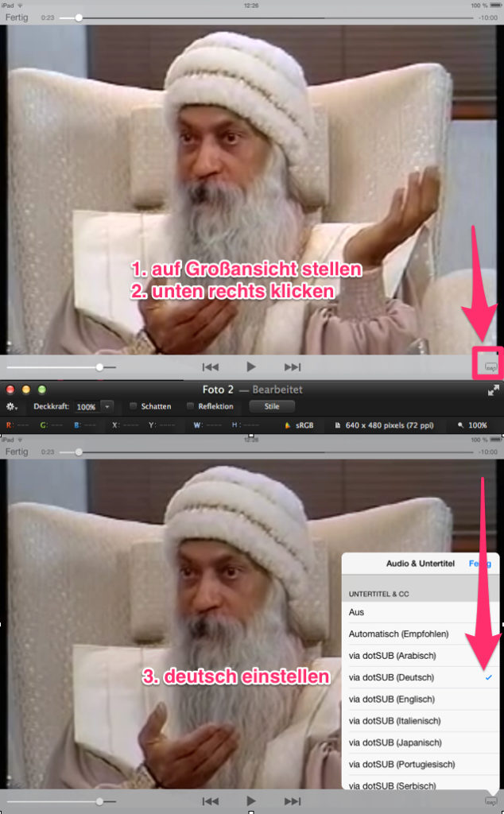The image size is (504, 814).
Task: Enable the Schatten checkbox
Action: 133,406
